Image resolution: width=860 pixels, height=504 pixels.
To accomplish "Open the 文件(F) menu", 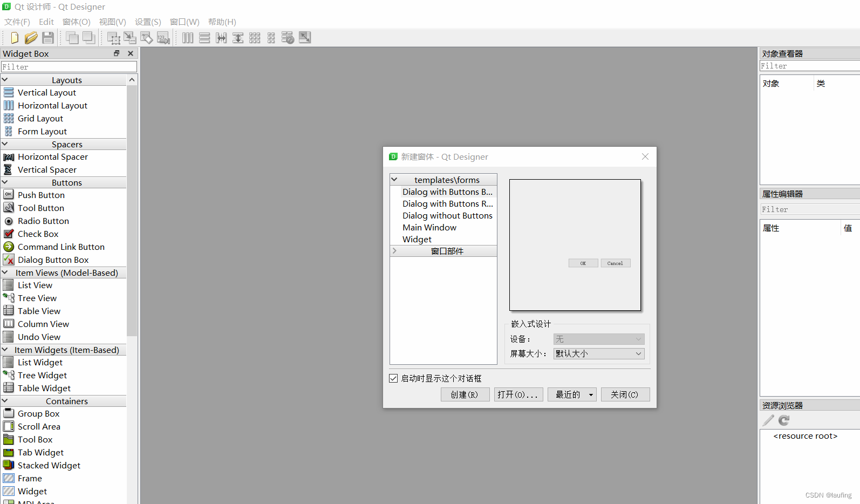I will pos(17,22).
